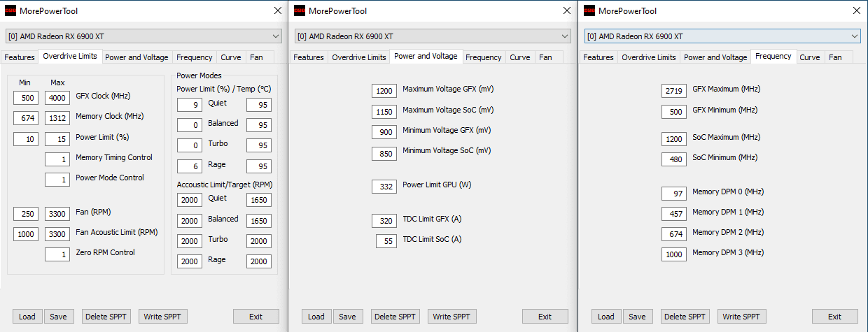Open Overdrive Limits tab in middle window
Screen dimensions: 868x332
tap(359, 57)
